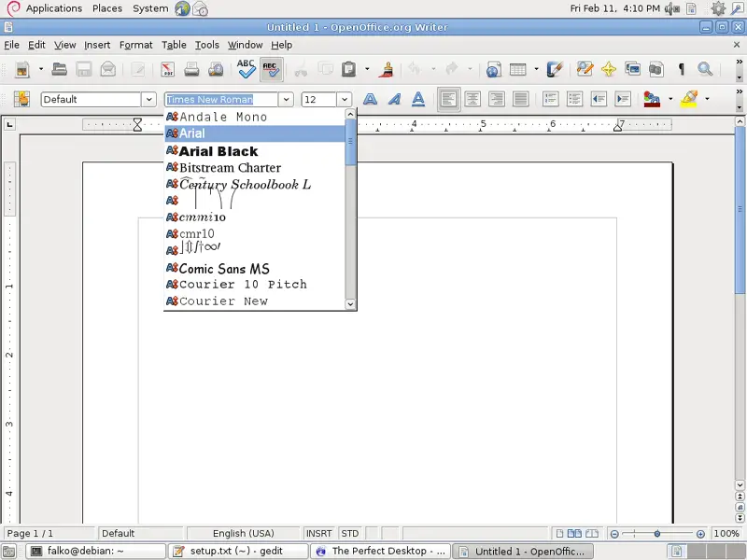Screen dimensions: 747x560
Task: Toggle AutoSpellcheck
Action: click(272, 69)
